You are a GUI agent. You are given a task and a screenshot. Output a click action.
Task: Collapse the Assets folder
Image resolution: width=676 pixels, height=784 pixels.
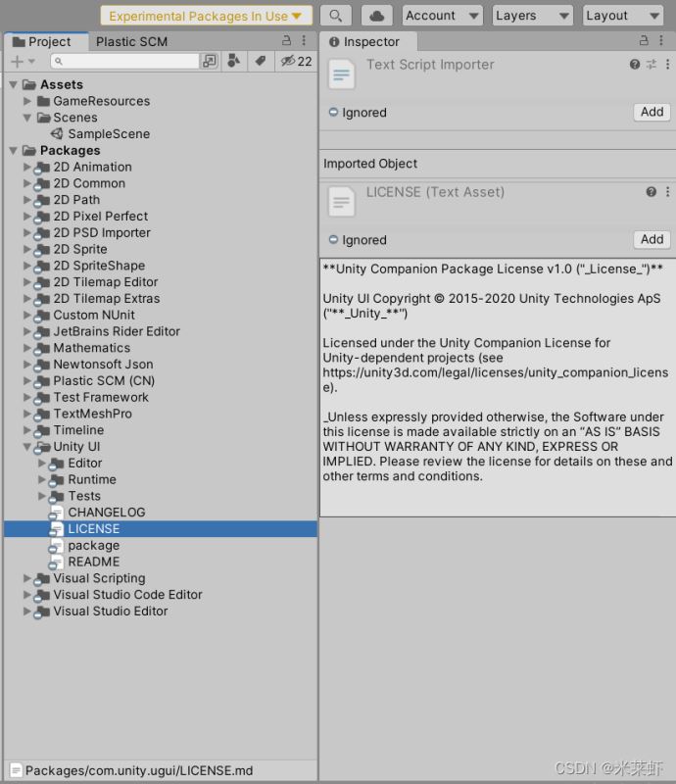coord(14,84)
